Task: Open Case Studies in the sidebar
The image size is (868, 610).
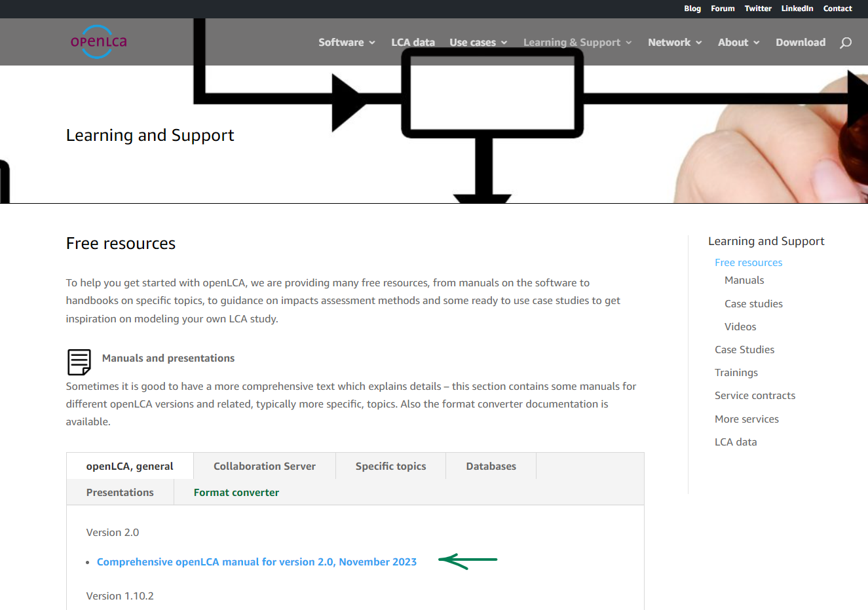Action: [x=744, y=349]
